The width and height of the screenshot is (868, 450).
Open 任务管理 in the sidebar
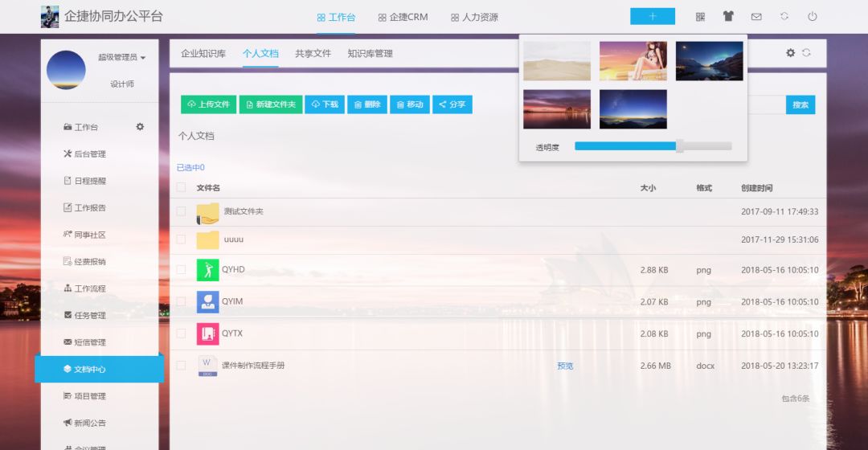[x=84, y=316]
